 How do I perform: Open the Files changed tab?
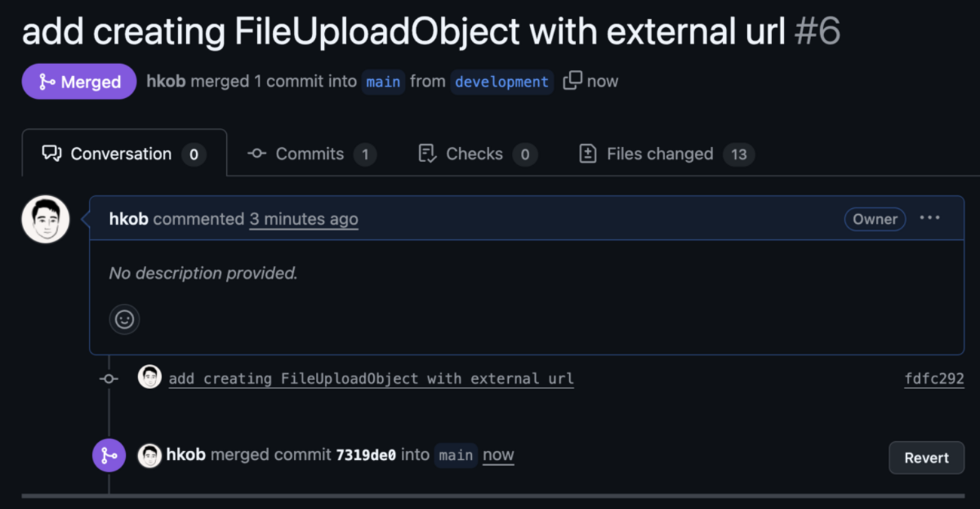pos(666,154)
